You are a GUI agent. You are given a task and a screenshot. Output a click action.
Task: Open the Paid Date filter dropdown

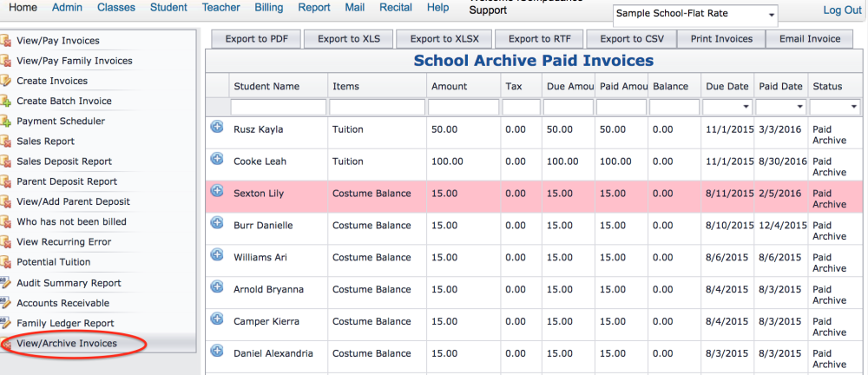click(799, 107)
